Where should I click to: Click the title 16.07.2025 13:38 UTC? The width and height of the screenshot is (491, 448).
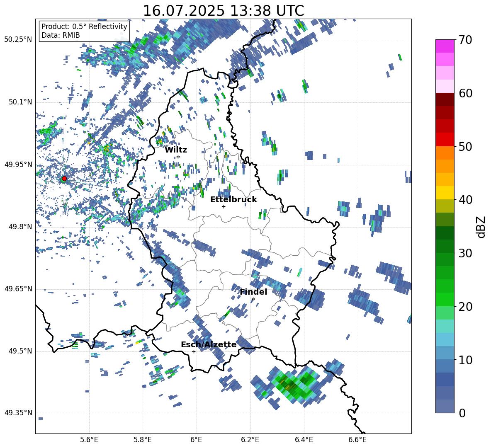click(224, 11)
